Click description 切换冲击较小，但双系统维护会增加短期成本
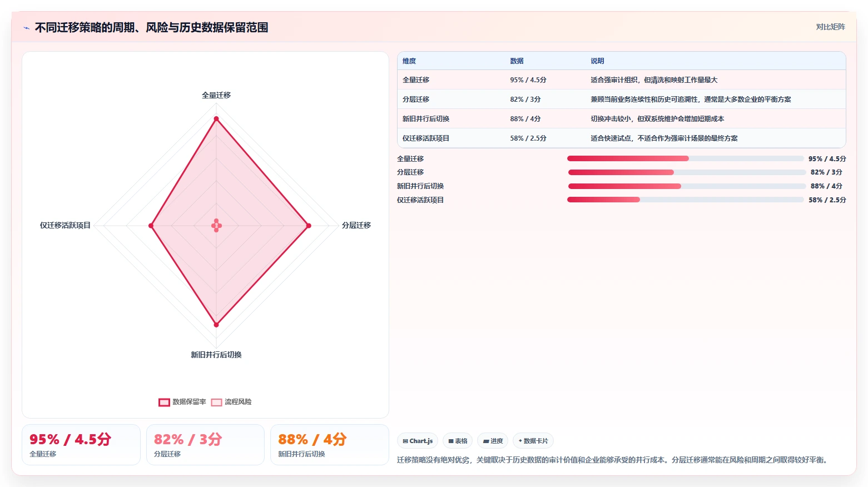Image resolution: width=868 pixels, height=487 pixels. [x=657, y=119]
